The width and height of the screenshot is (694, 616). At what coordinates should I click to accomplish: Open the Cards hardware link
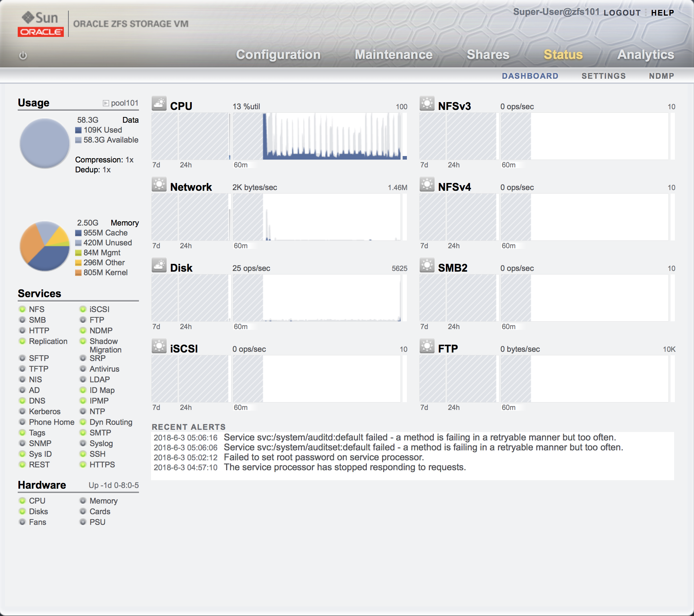[x=100, y=511]
